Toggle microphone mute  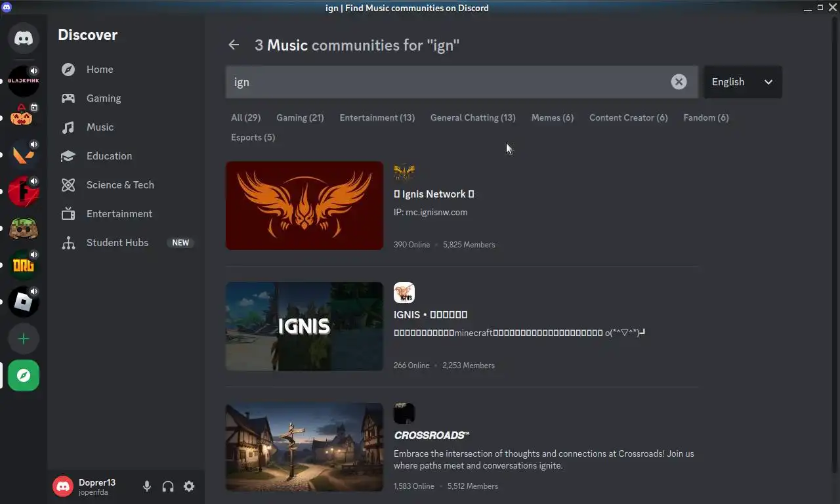pos(147,486)
